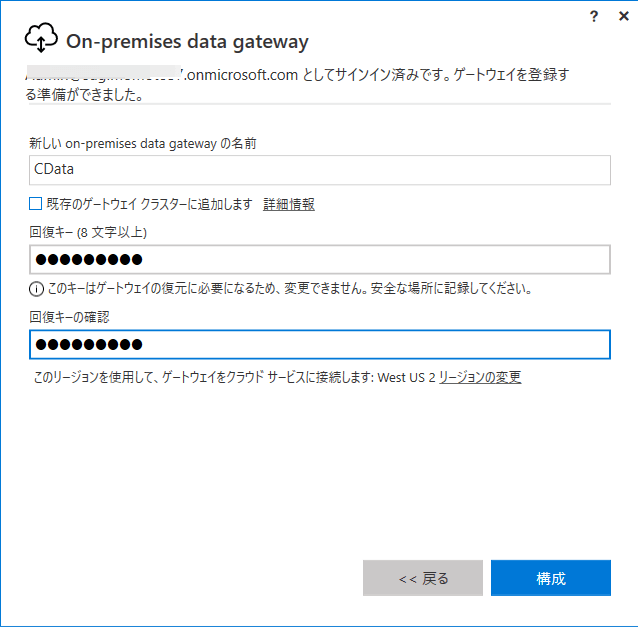The width and height of the screenshot is (638, 627).
Task: Click the 構成 button
Action: coord(550,578)
